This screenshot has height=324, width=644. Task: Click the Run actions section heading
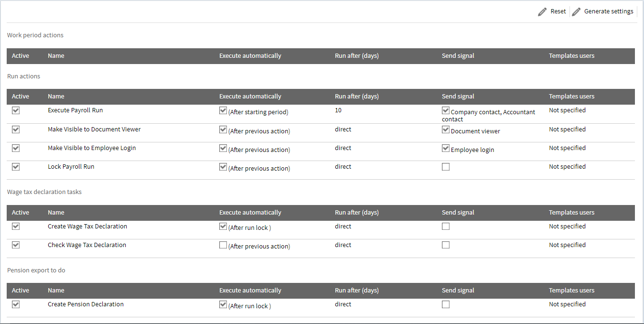[23, 76]
